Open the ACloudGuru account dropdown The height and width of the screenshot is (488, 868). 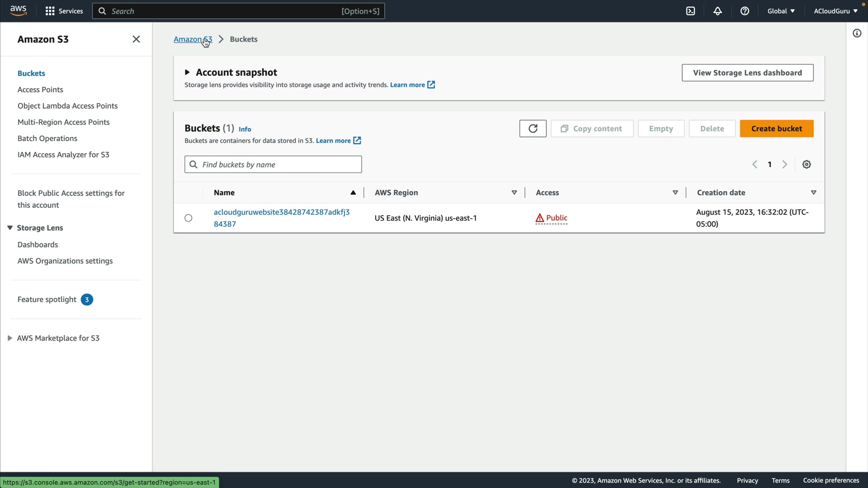835,11
